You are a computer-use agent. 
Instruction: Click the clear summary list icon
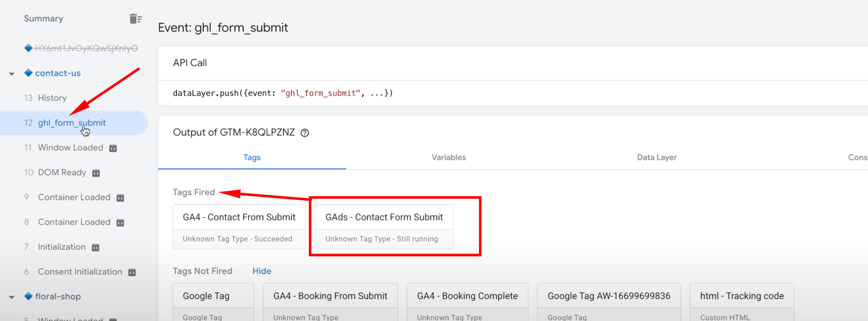tap(135, 19)
